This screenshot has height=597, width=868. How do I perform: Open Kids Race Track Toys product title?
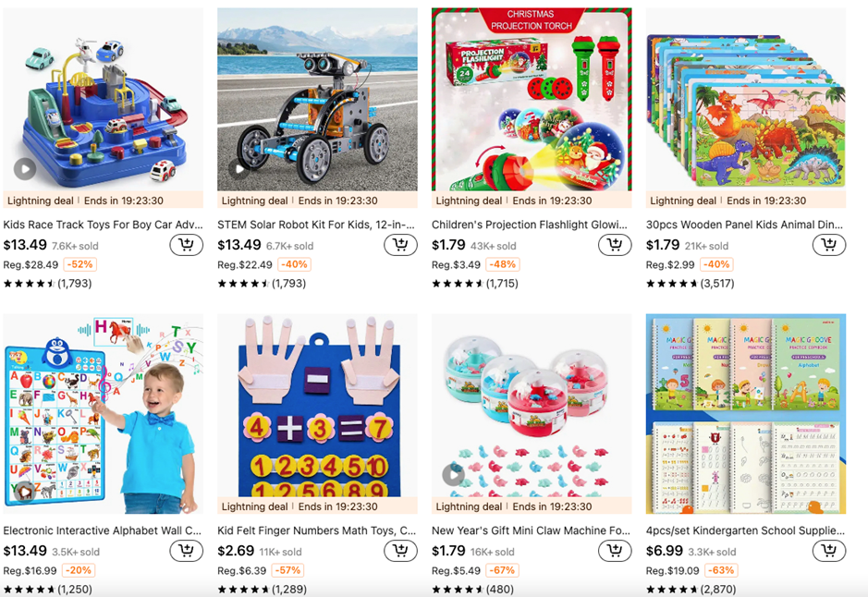tap(103, 225)
